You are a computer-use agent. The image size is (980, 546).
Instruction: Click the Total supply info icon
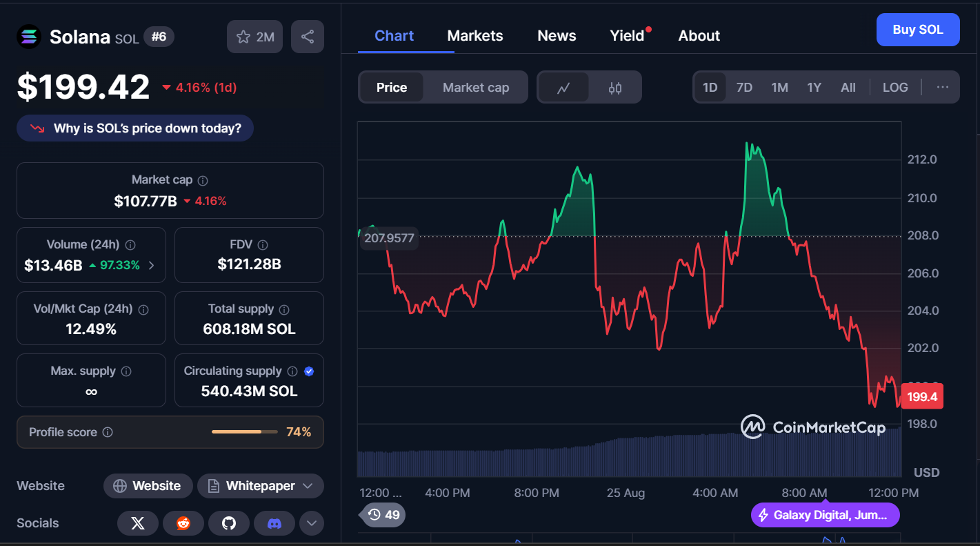point(284,309)
